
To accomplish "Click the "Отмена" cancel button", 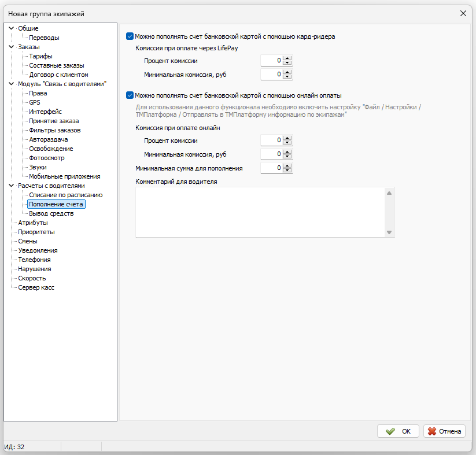I will click(x=444, y=431).
